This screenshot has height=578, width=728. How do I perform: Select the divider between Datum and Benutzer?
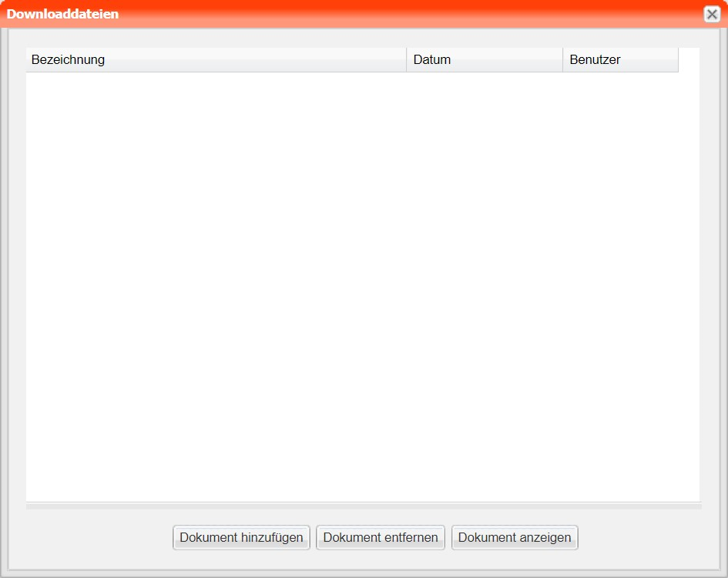562,60
